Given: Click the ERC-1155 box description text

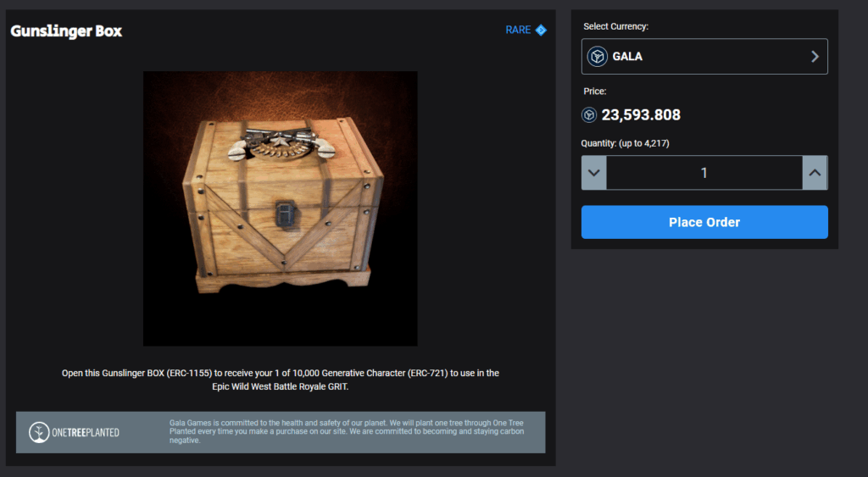Looking at the screenshot, I should 280,380.
